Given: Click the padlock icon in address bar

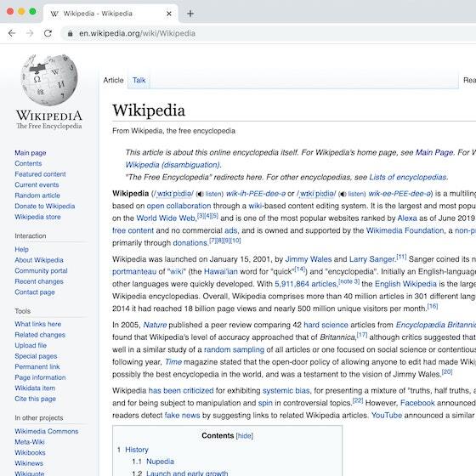Looking at the screenshot, I should point(70,33).
